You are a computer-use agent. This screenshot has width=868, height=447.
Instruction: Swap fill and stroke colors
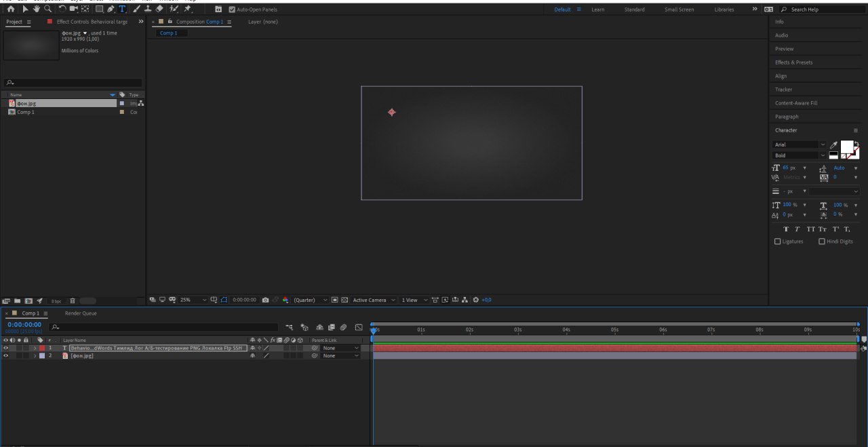(x=856, y=143)
